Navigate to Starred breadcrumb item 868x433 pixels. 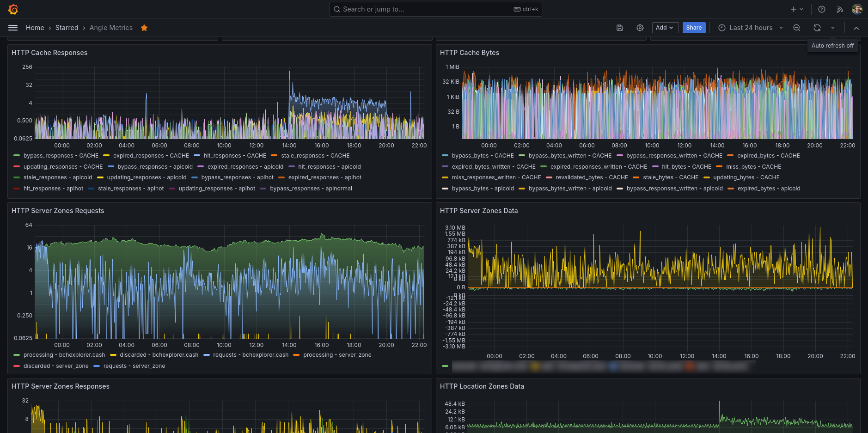click(67, 28)
